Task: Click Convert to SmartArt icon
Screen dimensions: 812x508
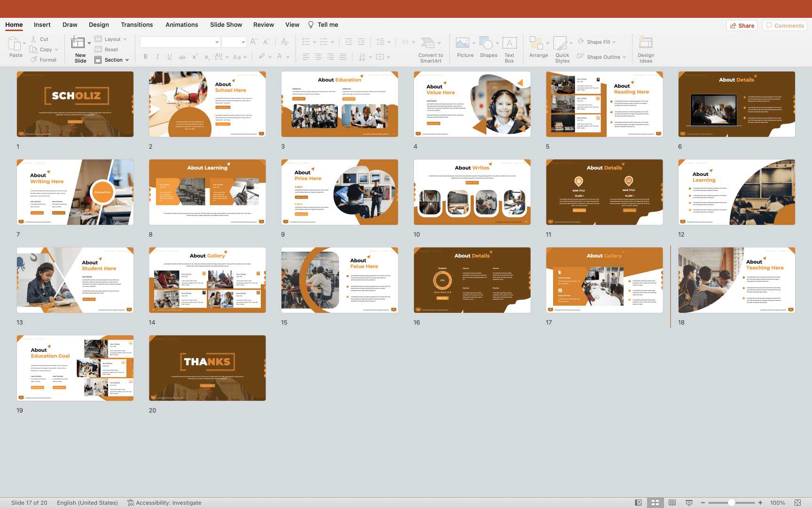Action: [428, 43]
